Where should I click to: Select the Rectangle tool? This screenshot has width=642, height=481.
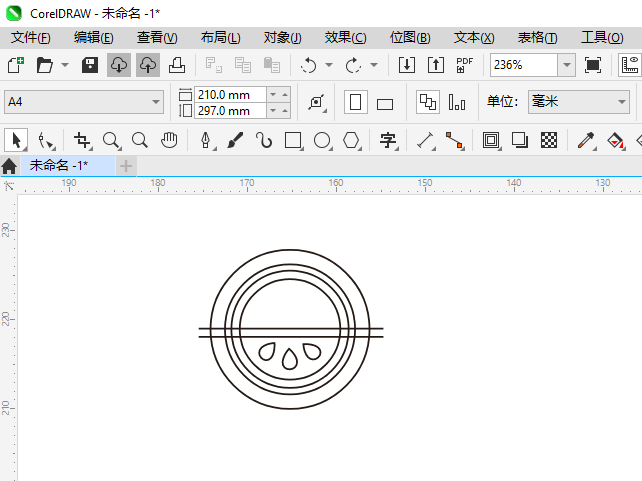293,140
